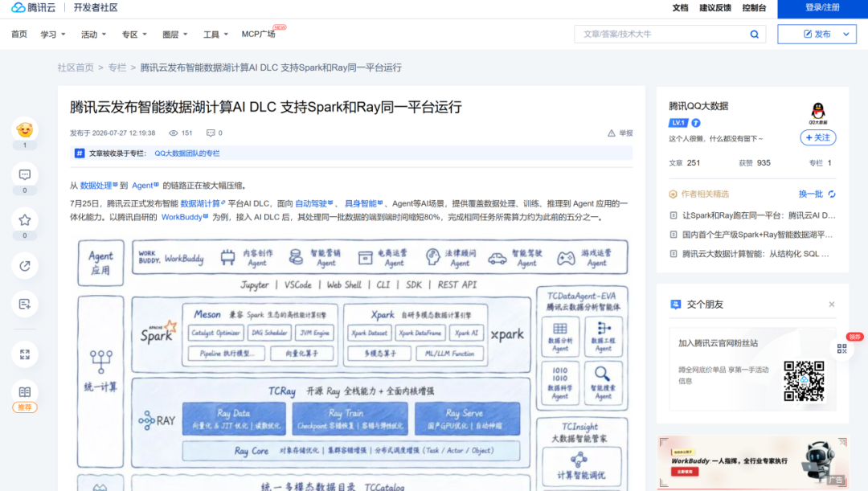Click 专栏 in the breadcrumb

coord(117,68)
